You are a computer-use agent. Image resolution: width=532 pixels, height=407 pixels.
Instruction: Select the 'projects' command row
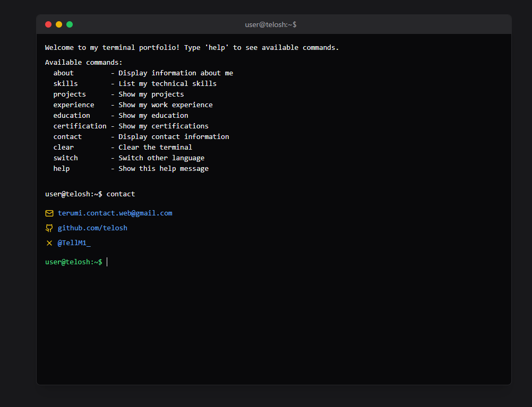[118, 94]
